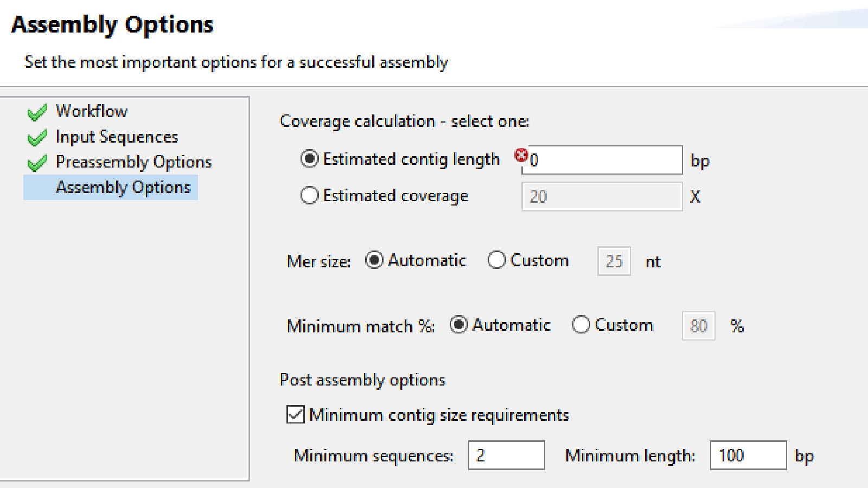868x488 pixels.
Task: Click the Minimum sequences field
Action: pos(506,455)
